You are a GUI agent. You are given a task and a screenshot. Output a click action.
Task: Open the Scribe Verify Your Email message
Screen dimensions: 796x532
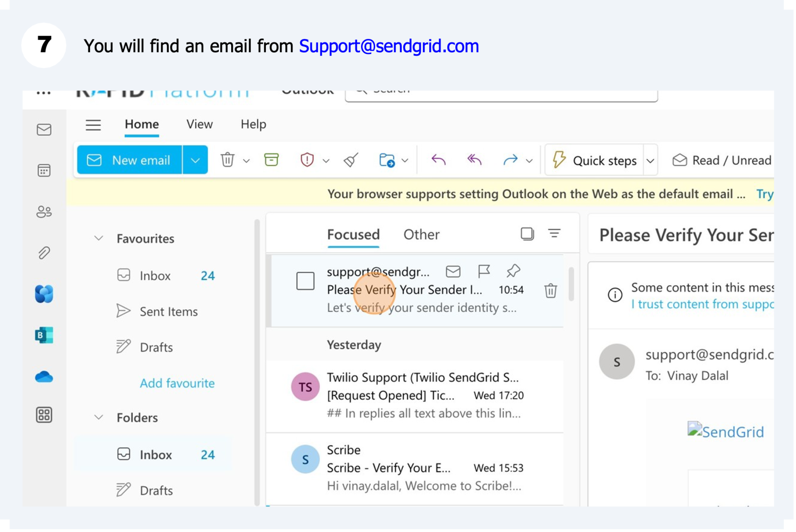[415, 468]
